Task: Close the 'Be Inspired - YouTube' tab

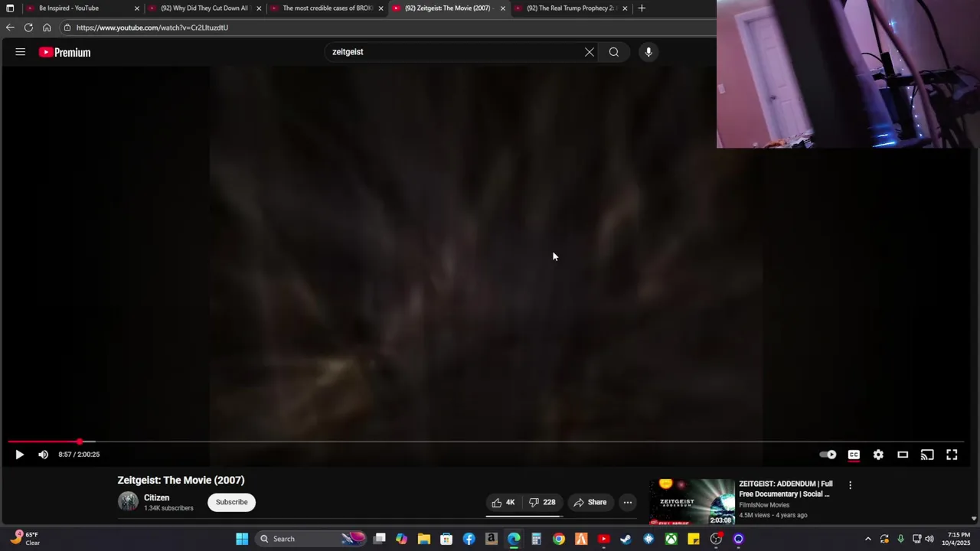Action: 137,8
